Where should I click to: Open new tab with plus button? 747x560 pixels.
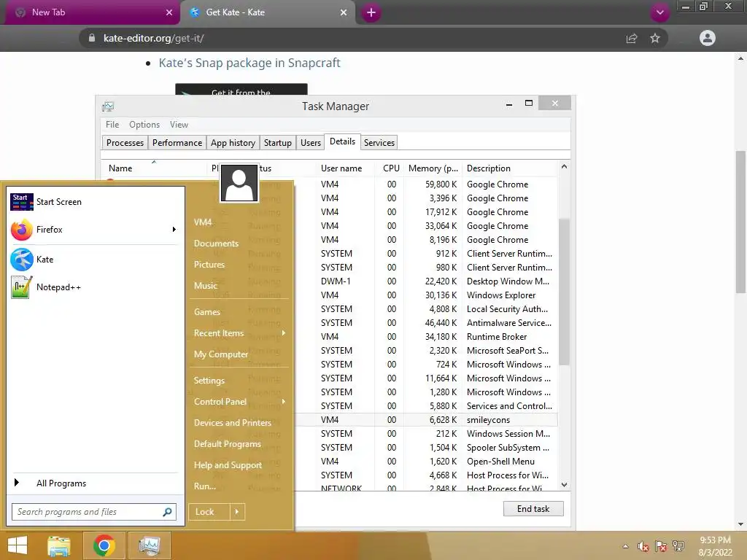[x=371, y=12]
